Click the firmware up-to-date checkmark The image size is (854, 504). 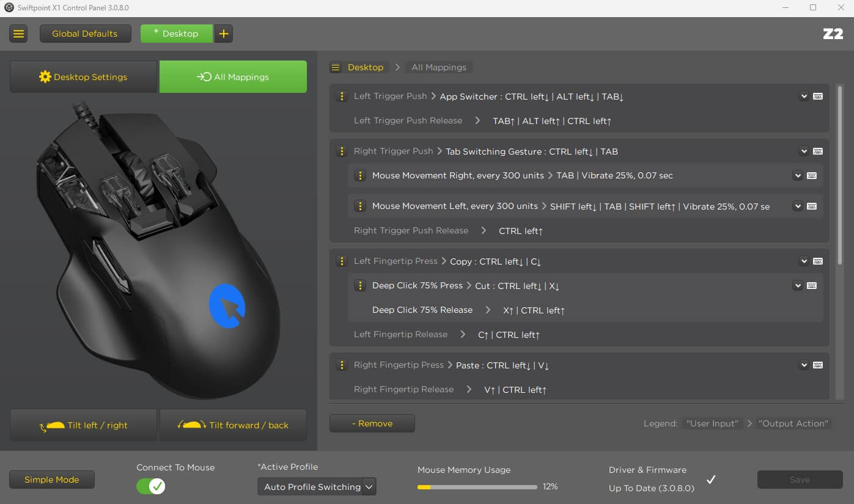point(711,480)
